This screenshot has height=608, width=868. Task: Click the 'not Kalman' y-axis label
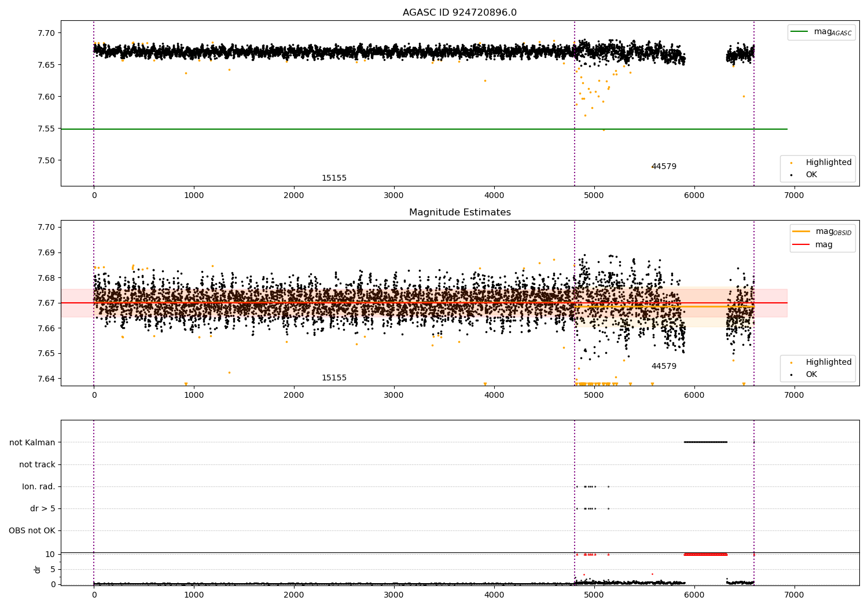click(32, 442)
